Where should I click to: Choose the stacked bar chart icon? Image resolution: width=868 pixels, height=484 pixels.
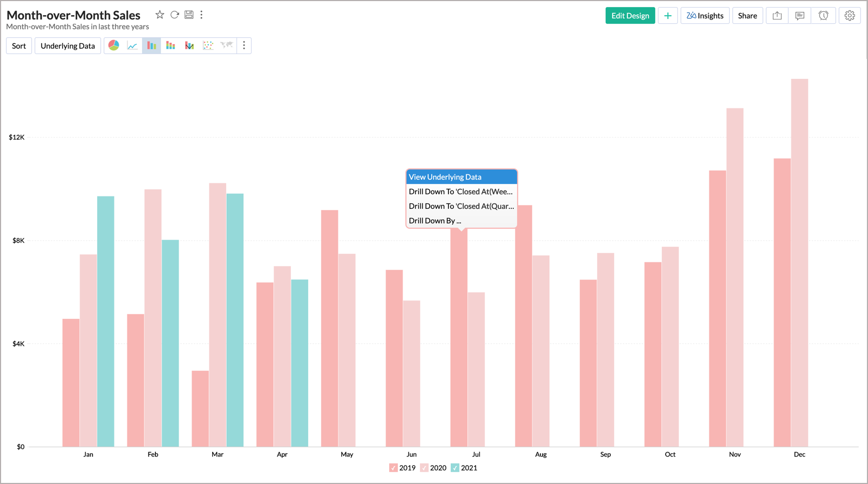coord(171,46)
